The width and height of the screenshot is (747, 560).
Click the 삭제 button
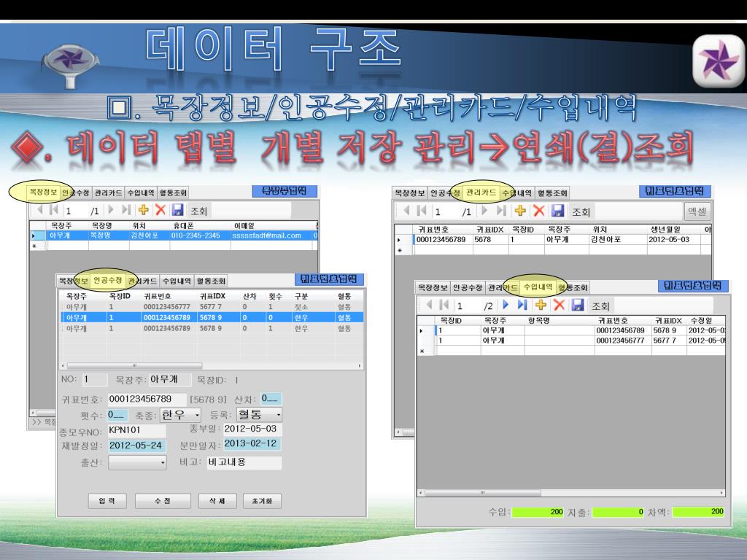coord(217,501)
